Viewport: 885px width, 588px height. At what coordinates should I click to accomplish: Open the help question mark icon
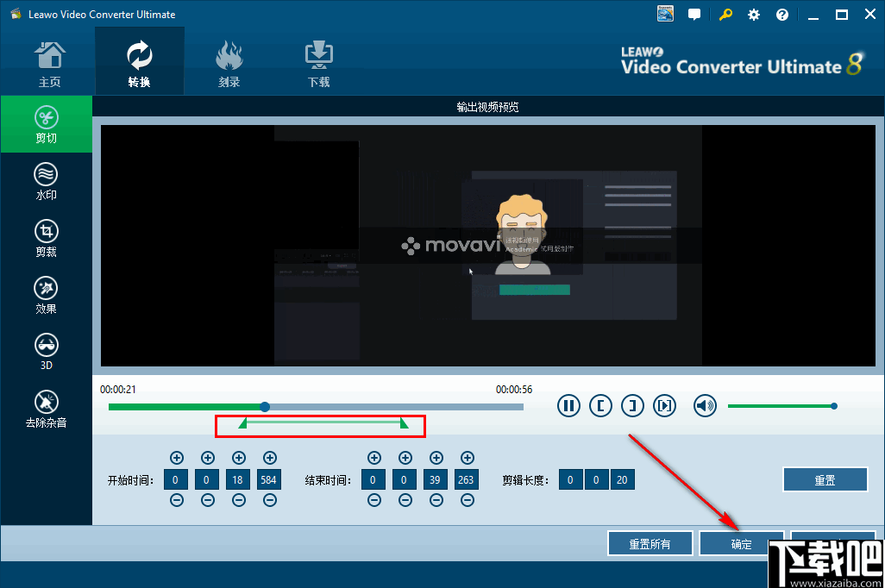tap(782, 15)
